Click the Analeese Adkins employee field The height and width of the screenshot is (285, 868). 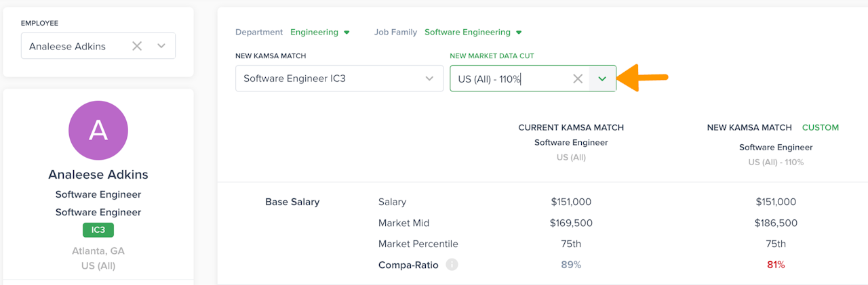tap(75, 46)
